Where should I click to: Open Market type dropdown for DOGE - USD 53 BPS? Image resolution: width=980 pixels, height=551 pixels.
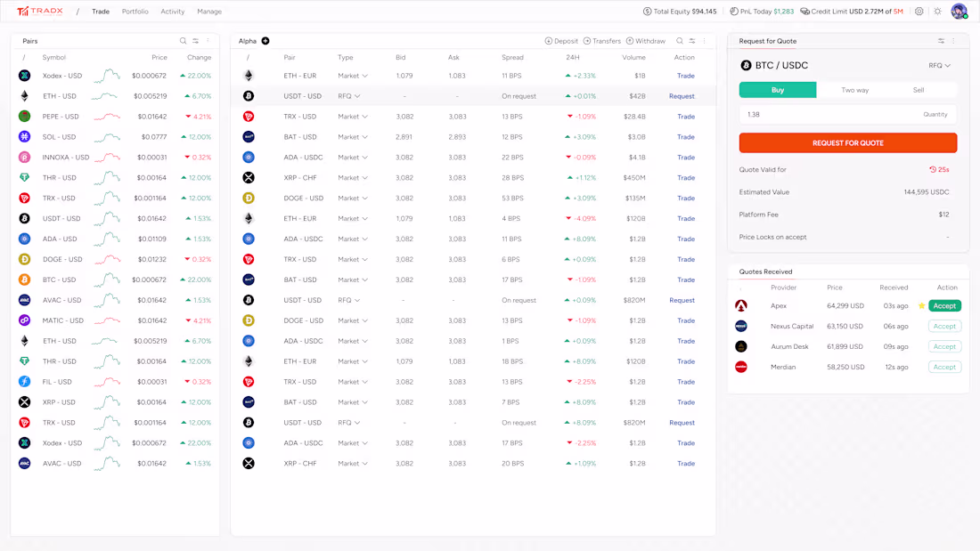click(353, 198)
